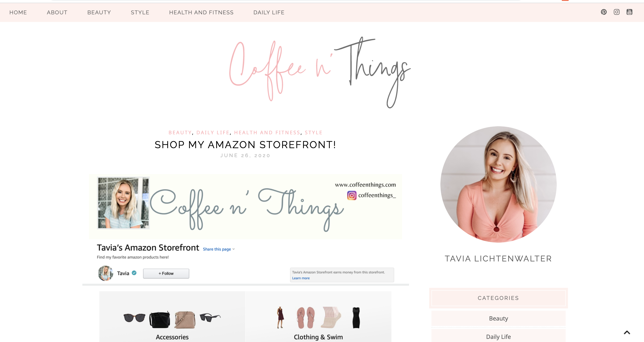Click the Coffee n' Things site logo
Screen dimensions: 644x342
click(x=320, y=73)
